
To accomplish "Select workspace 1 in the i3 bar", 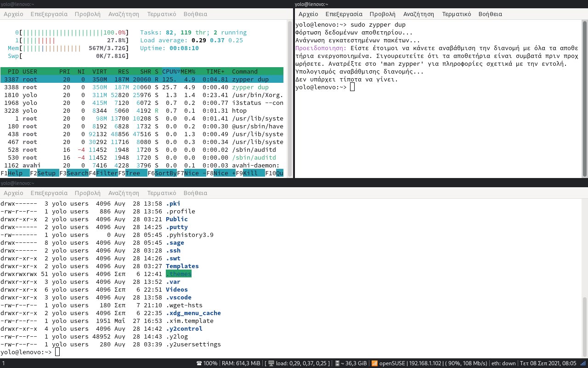I will pyautogui.click(x=3, y=363).
